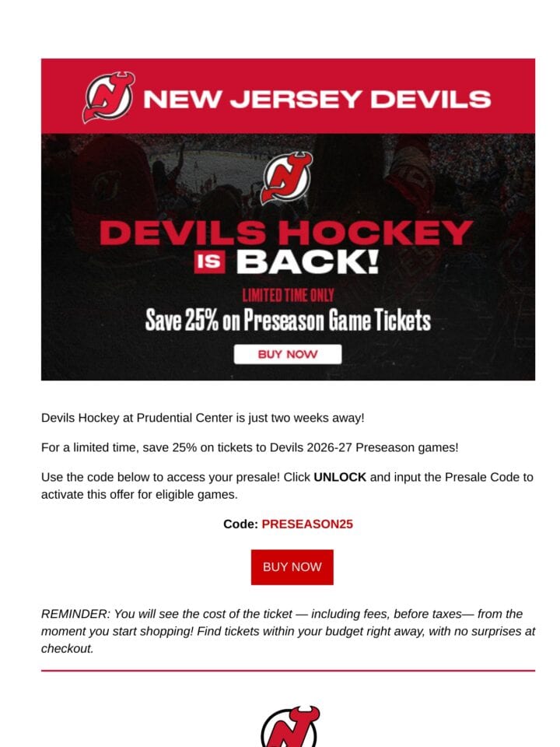The image size is (560, 747).
Task: Click the Save 25% on Preseason Game Tickets text
Action: [288, 320]
